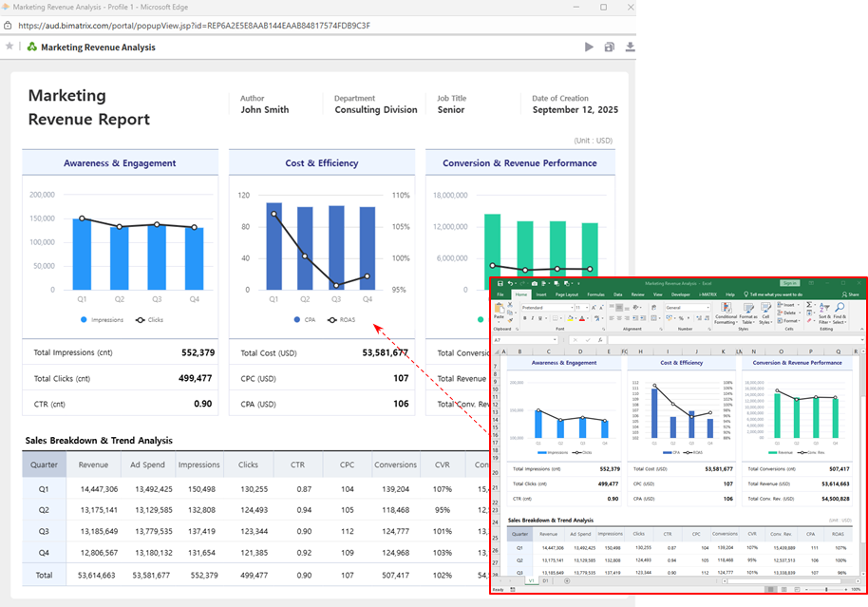Switch to the D1 sheet tab
Viewport: 868px width, 607px height.
pos(545,580)
